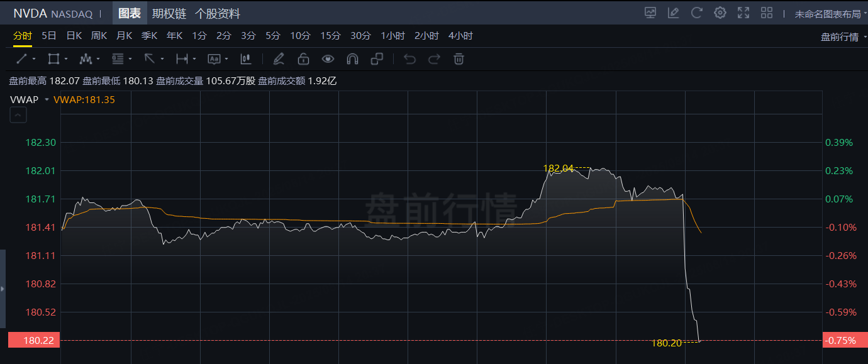Select the 月K monthly timeframe
Image resolution: width=868 pixels, height=364 pixels.
pos(125,36)
